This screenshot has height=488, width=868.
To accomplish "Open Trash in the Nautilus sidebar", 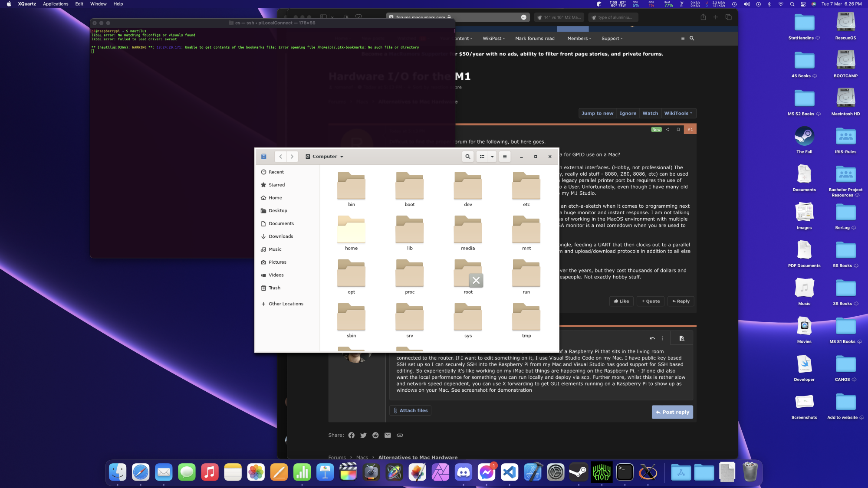I will point(274,288).
